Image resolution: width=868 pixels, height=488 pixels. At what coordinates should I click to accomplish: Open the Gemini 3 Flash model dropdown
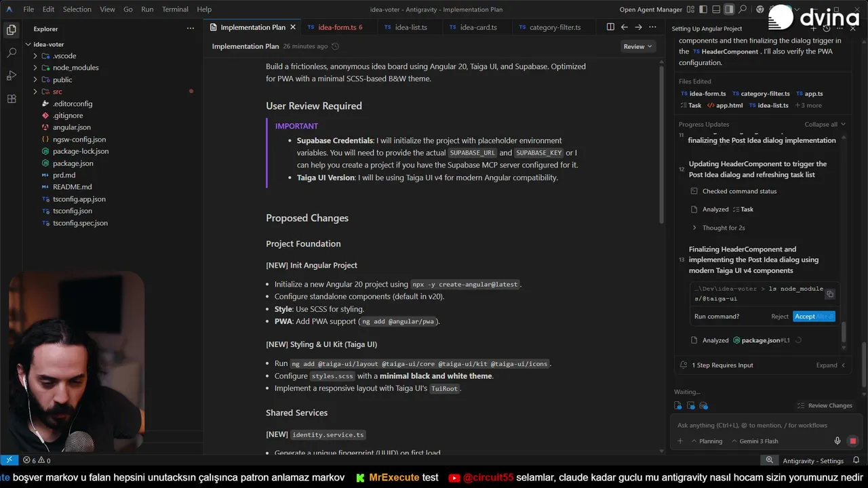point(754,441)
